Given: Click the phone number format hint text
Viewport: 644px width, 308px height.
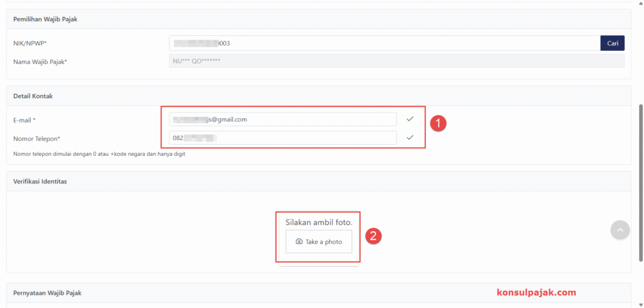Looking at the screenshot, I should coord(99,154).
